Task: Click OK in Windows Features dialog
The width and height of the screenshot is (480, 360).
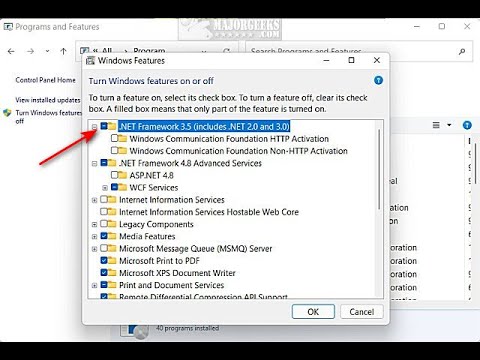Action: tap(313, 312)
